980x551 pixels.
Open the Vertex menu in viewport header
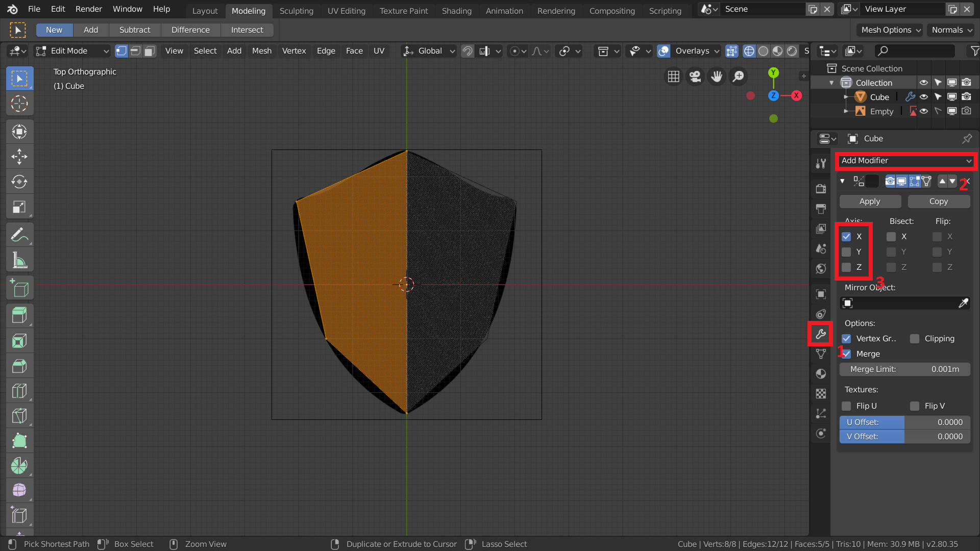coord(294,51)
